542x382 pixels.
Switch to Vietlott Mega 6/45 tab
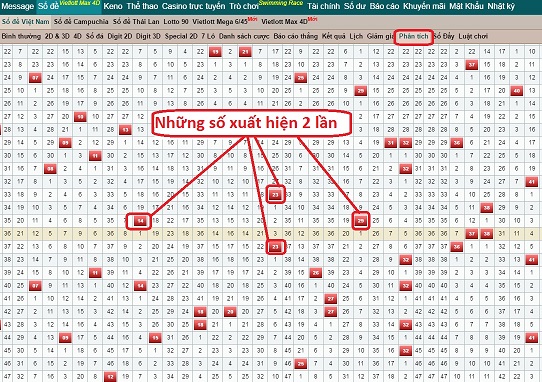point(220,21)
